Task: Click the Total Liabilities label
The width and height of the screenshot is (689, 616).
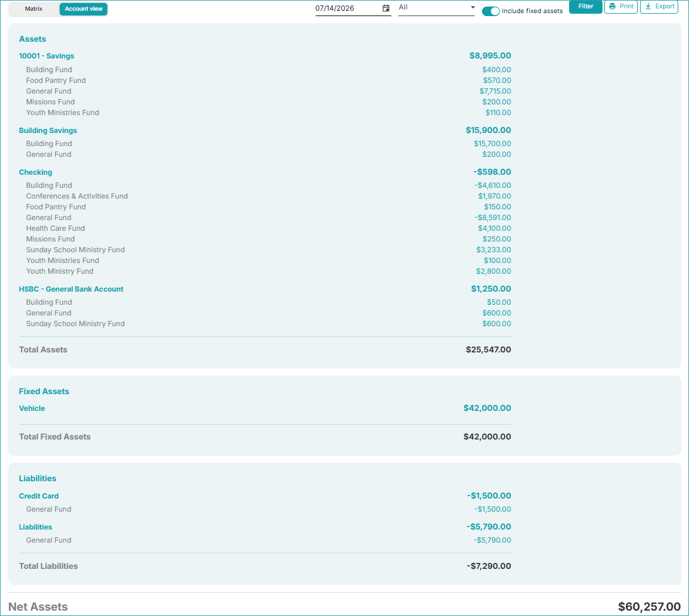Action: (48, 566)
